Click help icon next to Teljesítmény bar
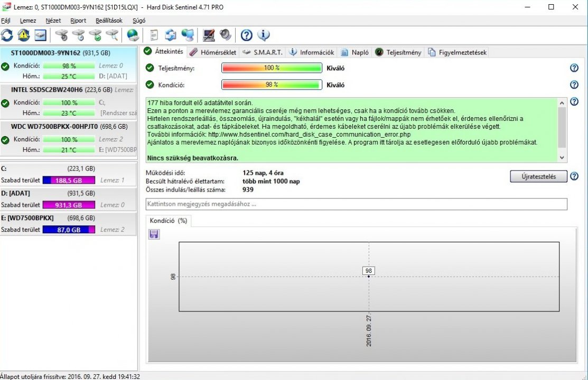 pos(574,68)
